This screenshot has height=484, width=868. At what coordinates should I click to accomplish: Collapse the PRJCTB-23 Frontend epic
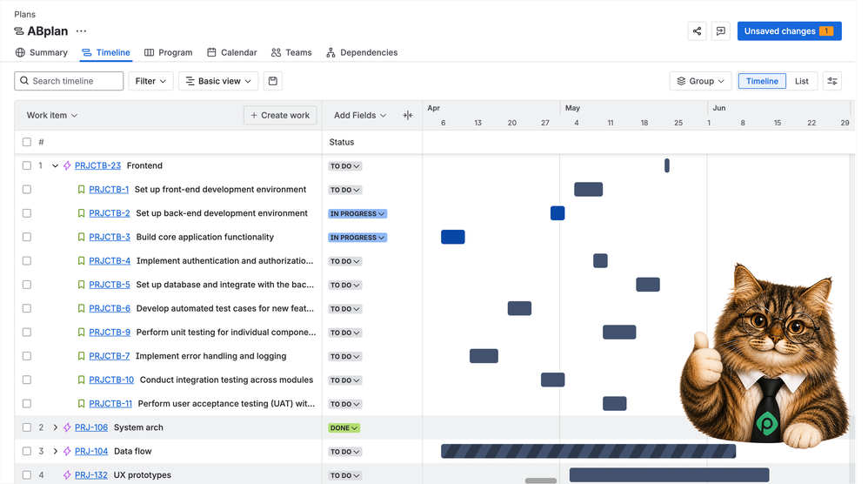coord(55,165)
